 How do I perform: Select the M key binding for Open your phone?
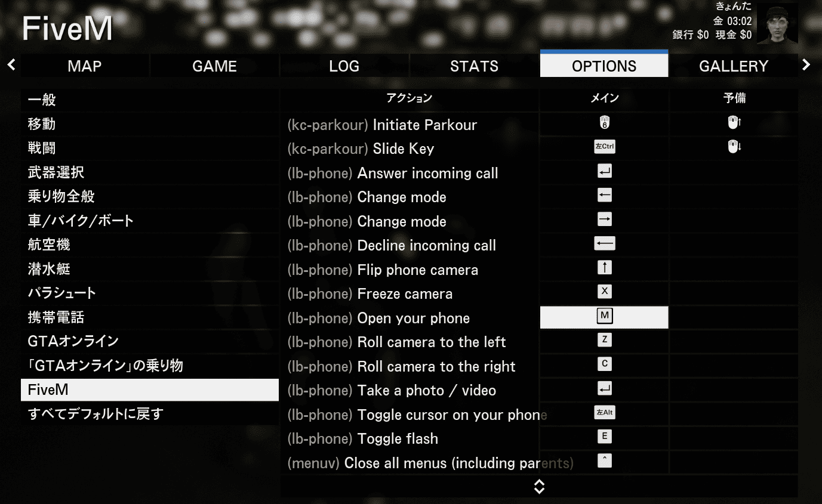click(604, 316)
